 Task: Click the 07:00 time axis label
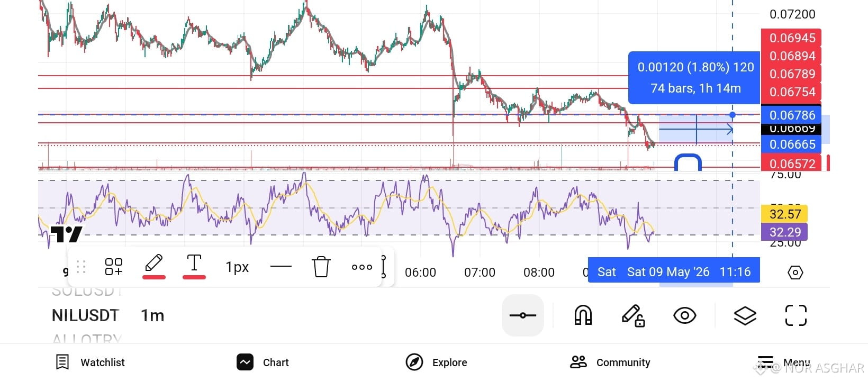click(x=480, y=273)
